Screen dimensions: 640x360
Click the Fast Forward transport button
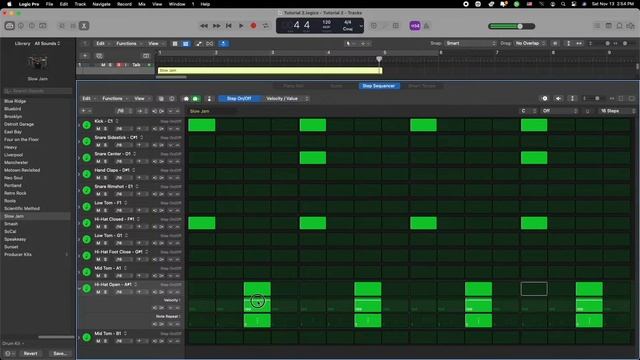tap(216, 26)
